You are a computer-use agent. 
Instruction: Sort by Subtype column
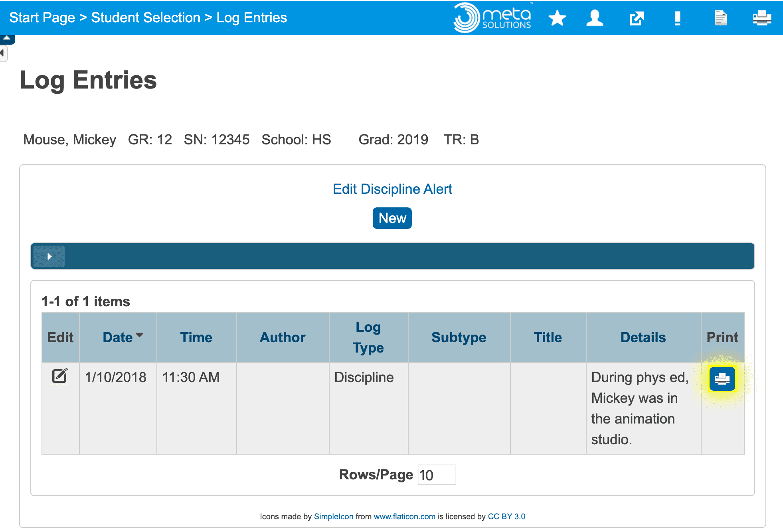click(x=459, y=337)
